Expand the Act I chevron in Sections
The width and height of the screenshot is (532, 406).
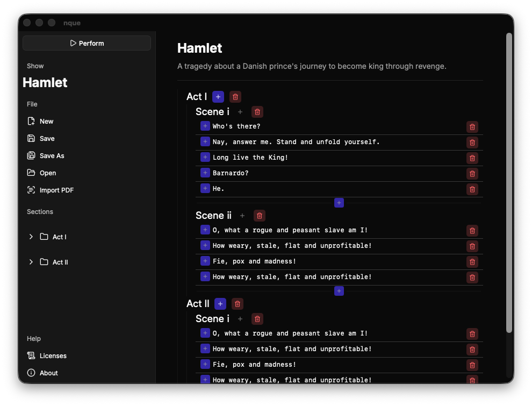pos(31,237)
